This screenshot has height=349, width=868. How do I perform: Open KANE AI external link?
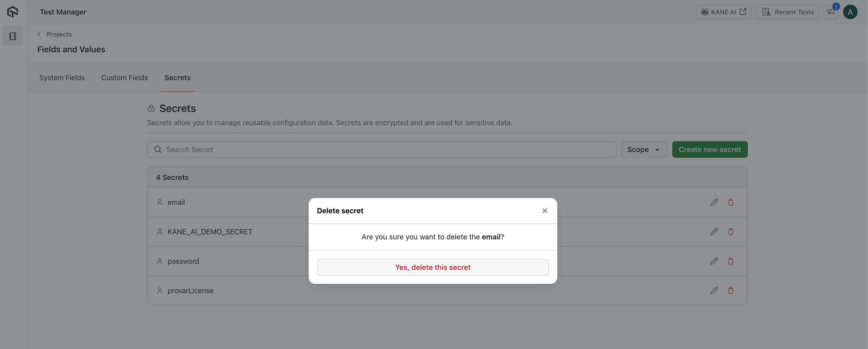[x=724, y=12]
